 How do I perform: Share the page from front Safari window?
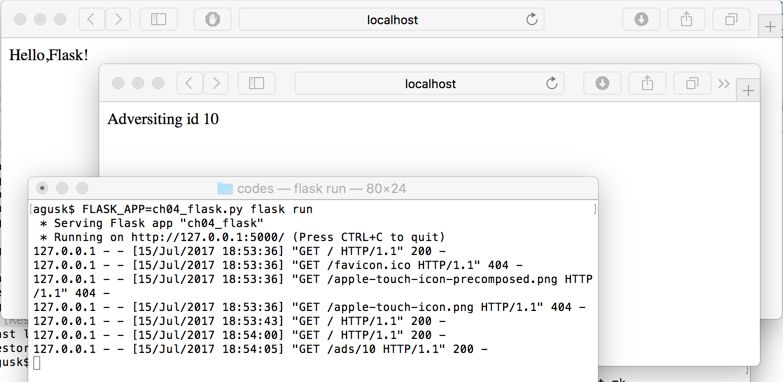[x=647, y=83]
